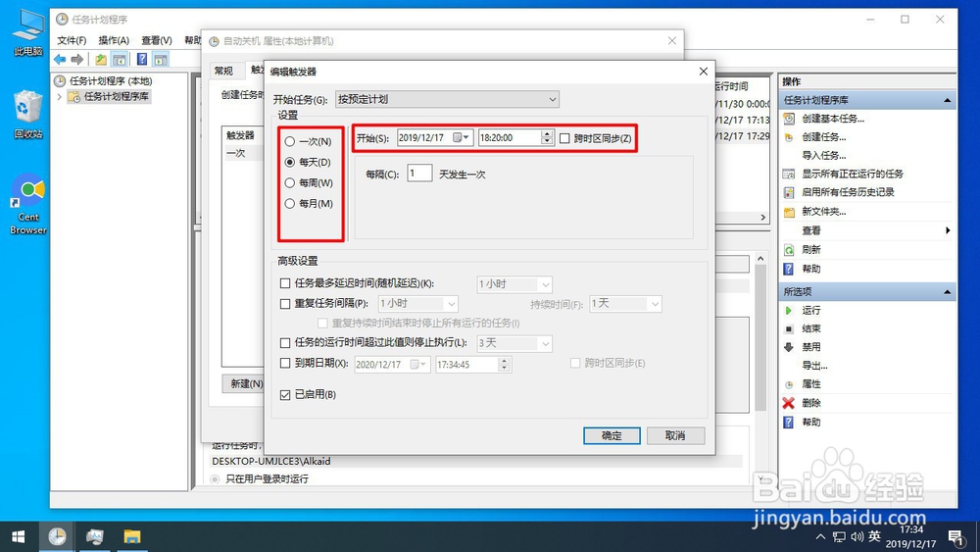Click the vertical scrollbar behind the dialog
The height and width of the screenshot is (552, 980).
point(760,337)
